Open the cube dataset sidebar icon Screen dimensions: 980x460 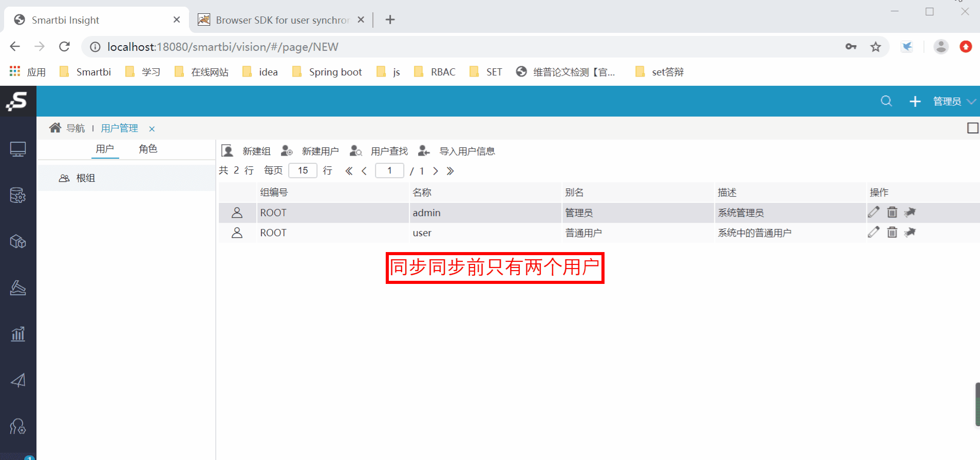(x=18, y=241)
